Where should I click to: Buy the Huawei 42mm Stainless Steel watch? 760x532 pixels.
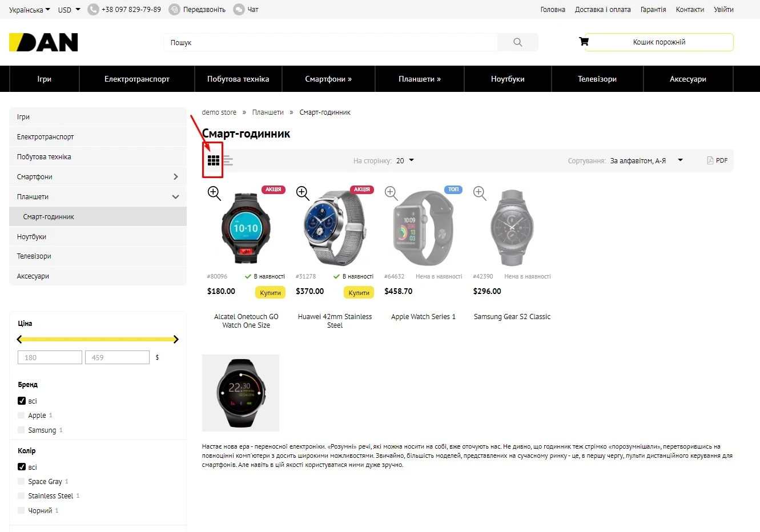click(359, 293)
